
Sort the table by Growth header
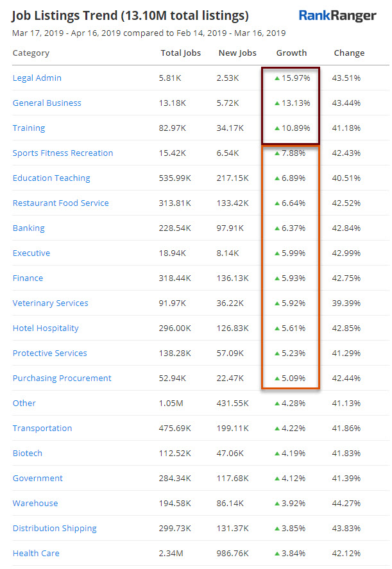(x=291, y=53)
